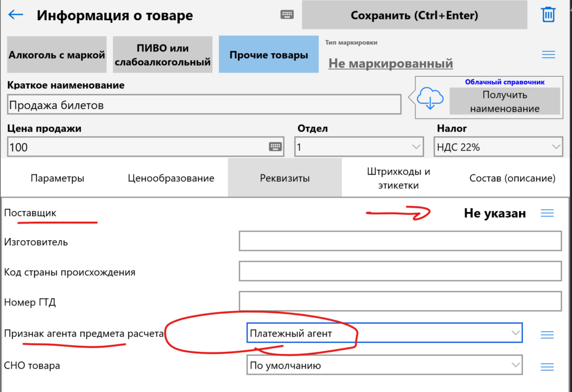
Task: Open menu icon next to agent attribute dropdown
Action: [x=547, y=334]
